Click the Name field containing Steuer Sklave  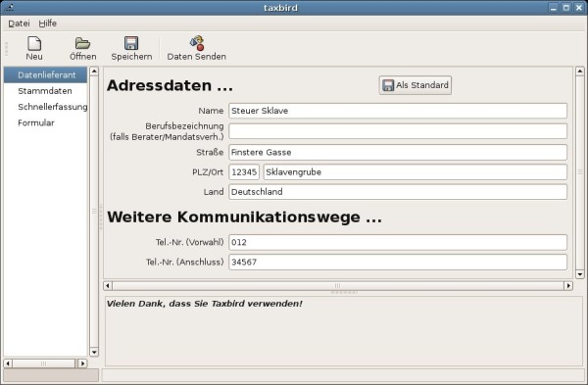398,111
